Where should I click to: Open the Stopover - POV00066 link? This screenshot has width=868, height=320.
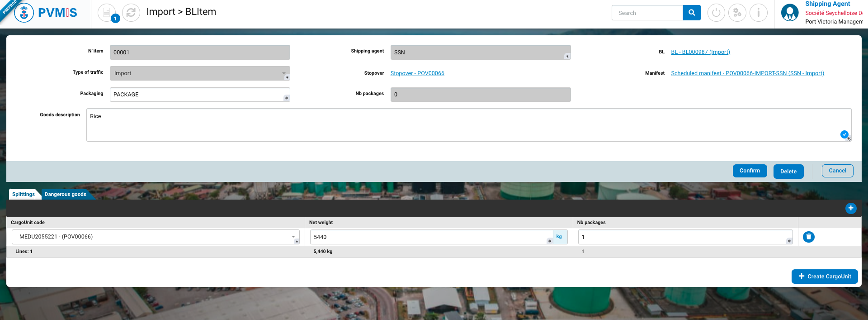(x=417, y=73)
